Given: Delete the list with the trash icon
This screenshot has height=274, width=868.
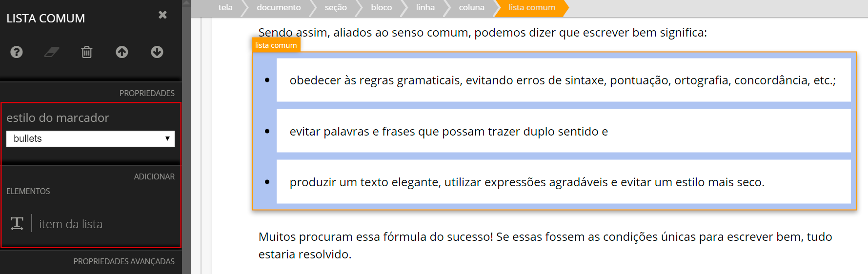Looking at the screenshot, I should click(x=87, y=52).
